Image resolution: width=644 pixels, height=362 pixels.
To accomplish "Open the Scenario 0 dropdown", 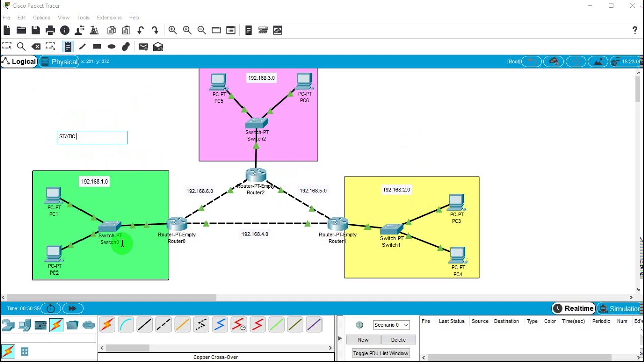I will pos(391,325).
